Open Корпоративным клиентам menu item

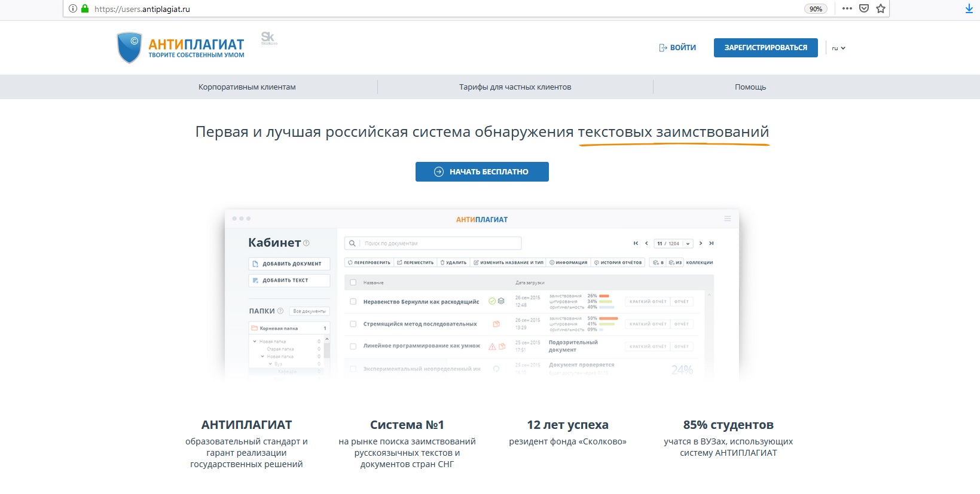point(247,87)
